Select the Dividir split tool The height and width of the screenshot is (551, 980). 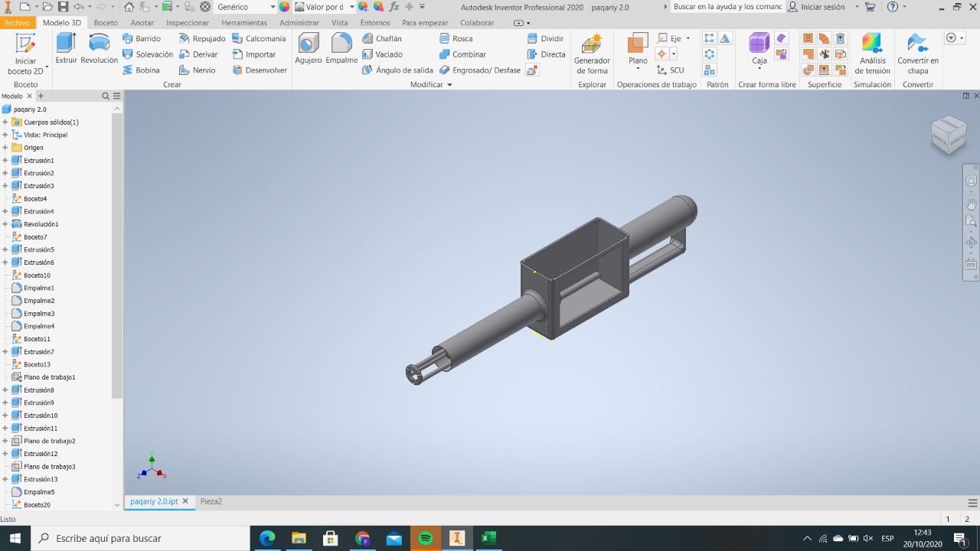(x=545, y=38)
